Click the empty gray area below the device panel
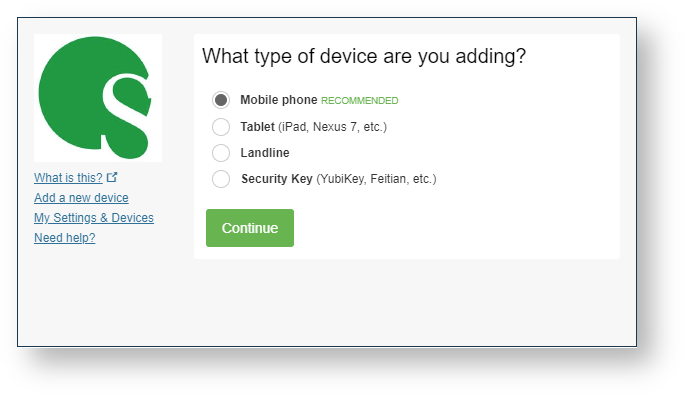The image size is (685, 396). coord(327,302)
